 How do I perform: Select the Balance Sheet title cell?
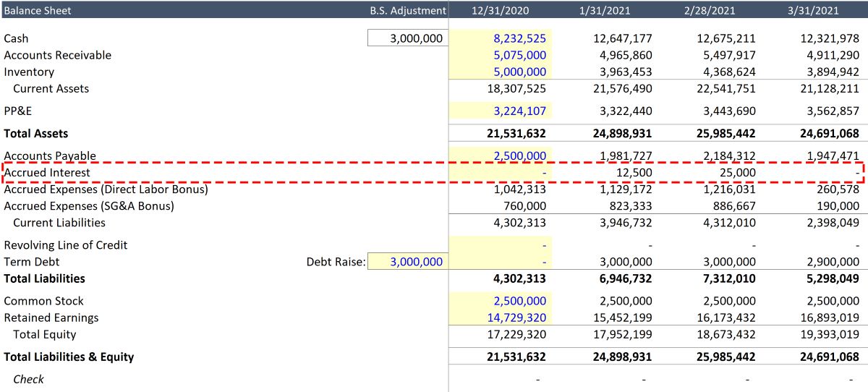(38, 10)
